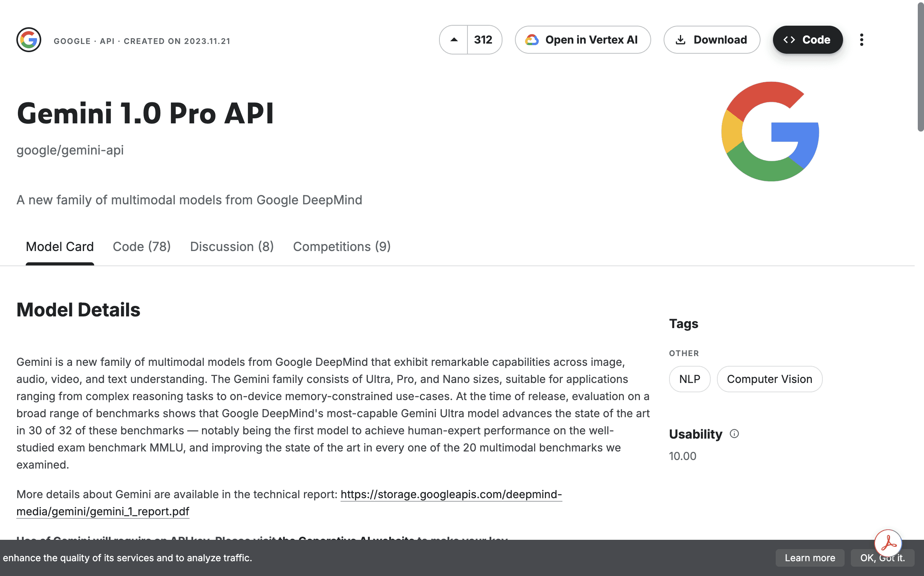Click the 312 vote count
The image size is (924, 576).
(483, 40)
